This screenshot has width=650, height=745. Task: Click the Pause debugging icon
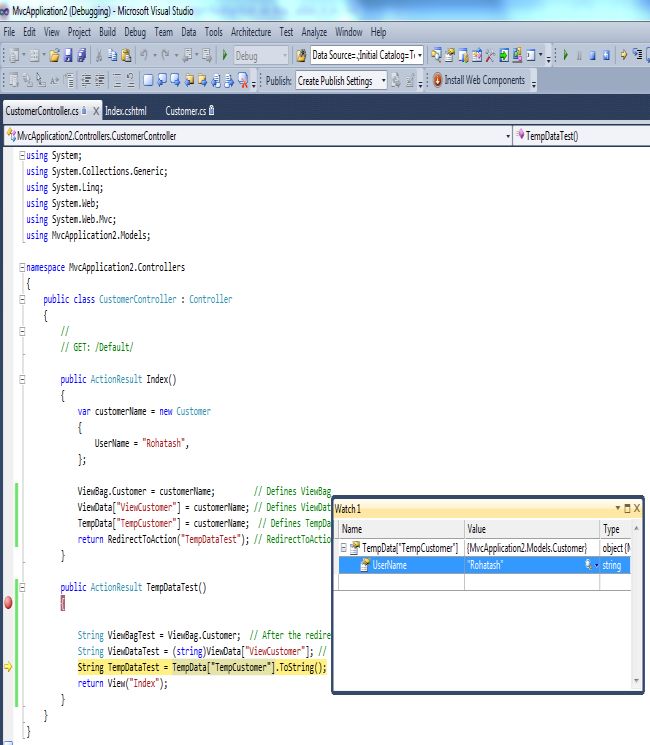[579, 56]
